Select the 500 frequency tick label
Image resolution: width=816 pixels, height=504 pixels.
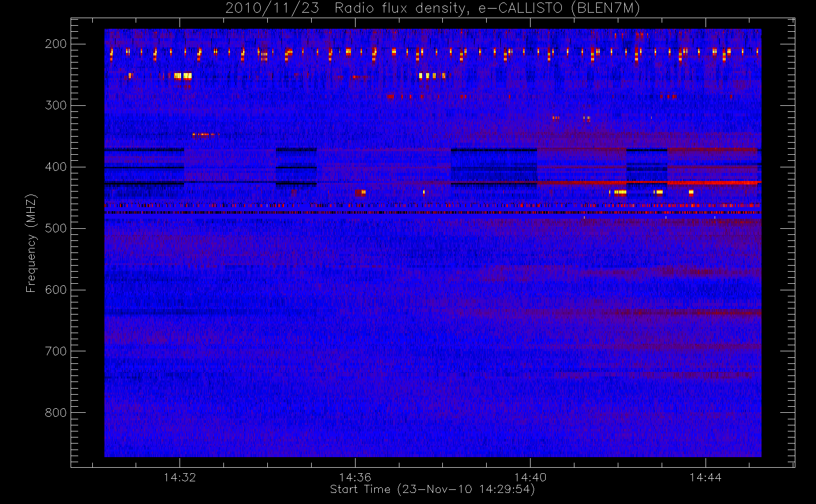(x=55, y=228)
